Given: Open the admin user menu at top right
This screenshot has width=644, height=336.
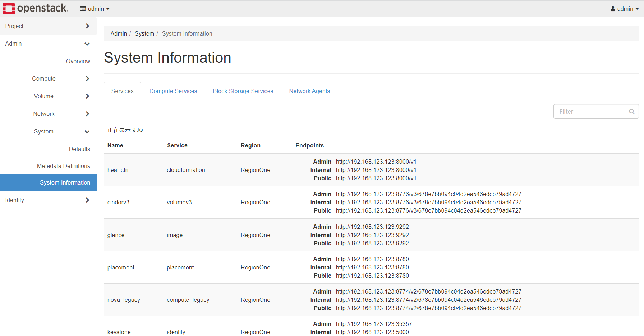Looking at the screenshot, I should click(x=625, y=9).
